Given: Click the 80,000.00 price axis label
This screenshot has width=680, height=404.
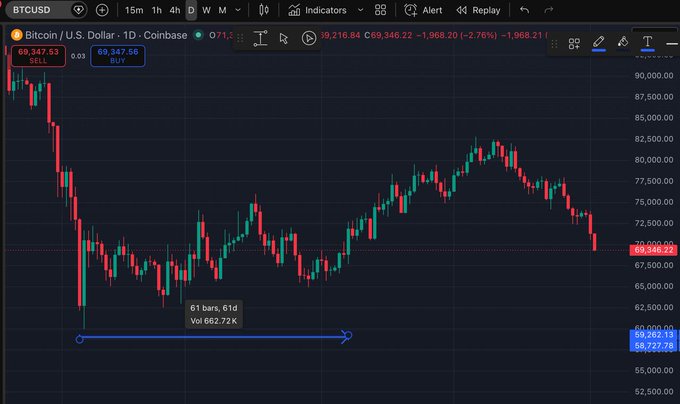Looking at the screenshot, I should click(654, 160).
